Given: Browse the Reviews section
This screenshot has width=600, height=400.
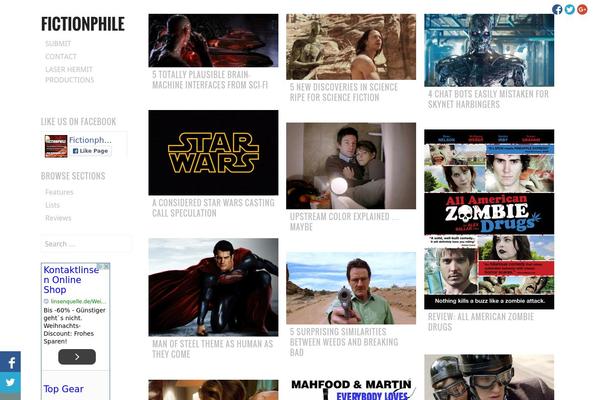Looking at the screenshot, I should pyautogui.click(x=58, y=218).
